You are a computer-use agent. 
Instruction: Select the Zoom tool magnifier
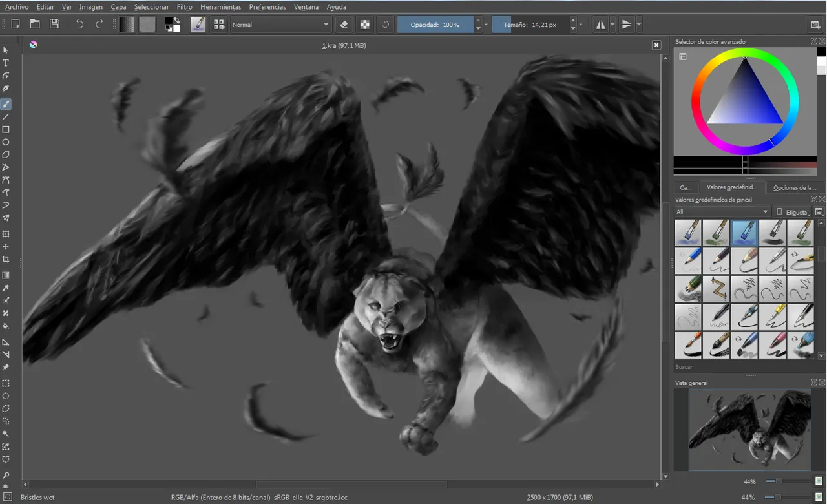6,476
